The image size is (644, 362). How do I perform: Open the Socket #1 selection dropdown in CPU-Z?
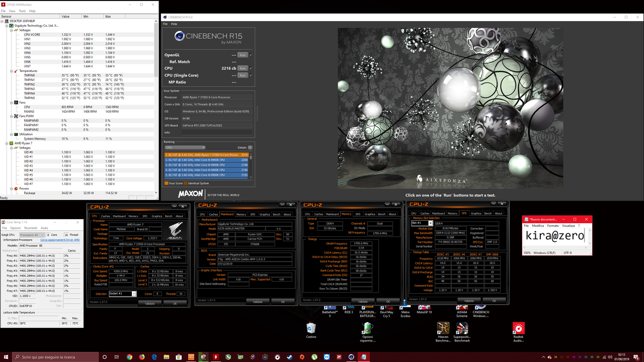(x=123, y=294)
